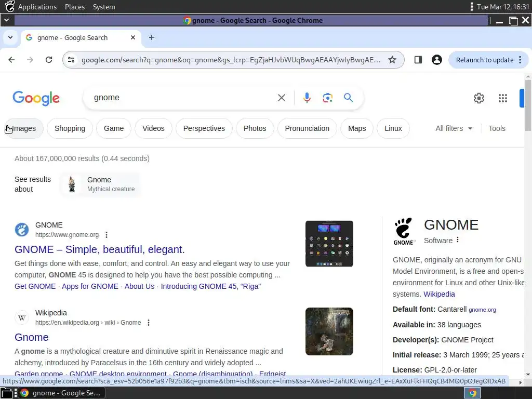
Task: Open the Google apps grid
Action: pos(503,98)
